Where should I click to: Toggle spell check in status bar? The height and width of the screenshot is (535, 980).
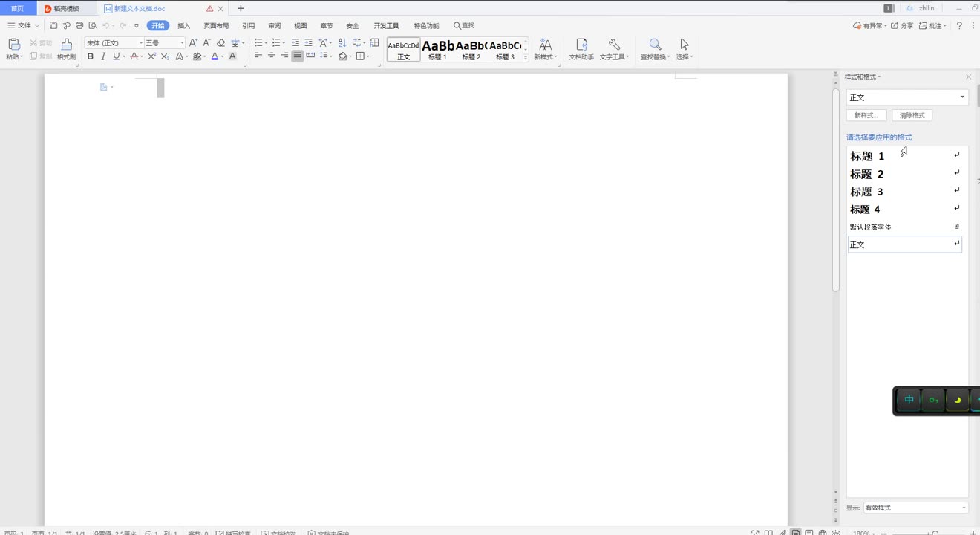coord(233,533)
